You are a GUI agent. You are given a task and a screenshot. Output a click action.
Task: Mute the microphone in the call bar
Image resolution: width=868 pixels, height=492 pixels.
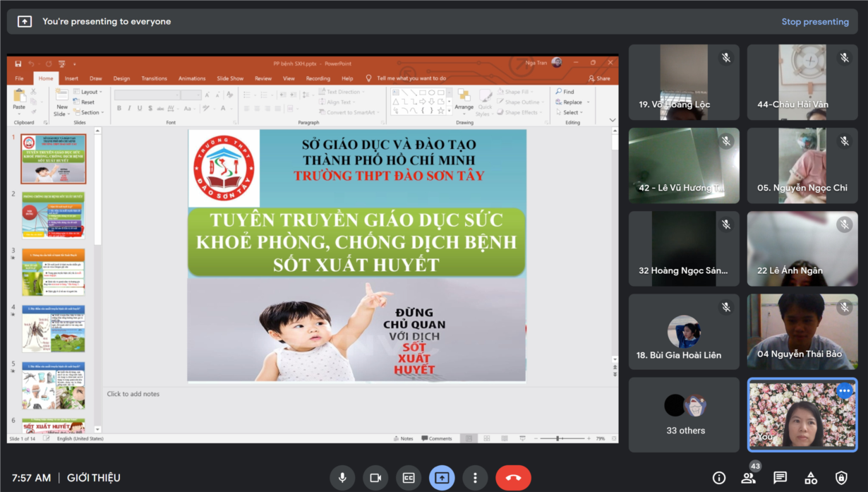coord(342,478)
